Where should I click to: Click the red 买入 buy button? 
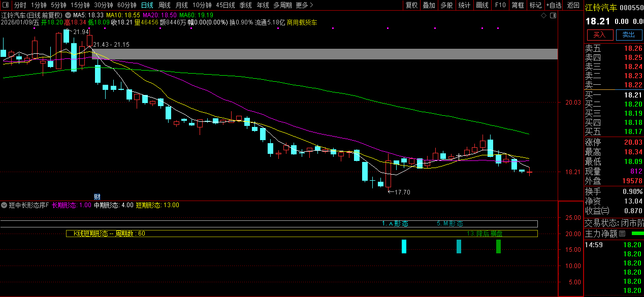pos(600,35)
